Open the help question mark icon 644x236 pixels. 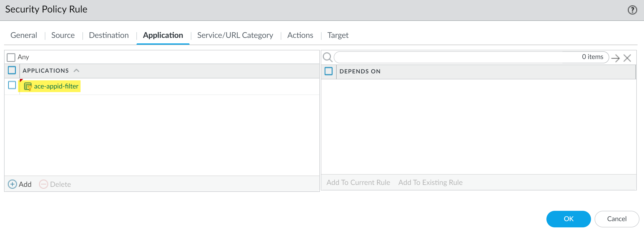coord(632,10)
